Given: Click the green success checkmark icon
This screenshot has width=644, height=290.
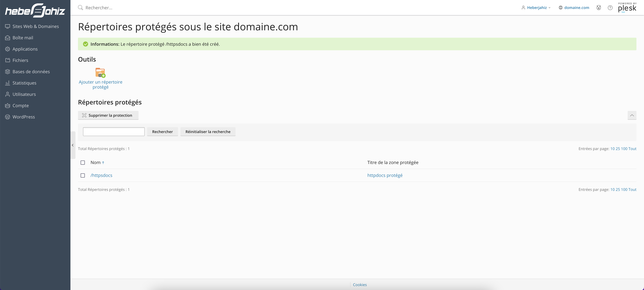Looking at the screenshot, I should (x=86, y=44).
